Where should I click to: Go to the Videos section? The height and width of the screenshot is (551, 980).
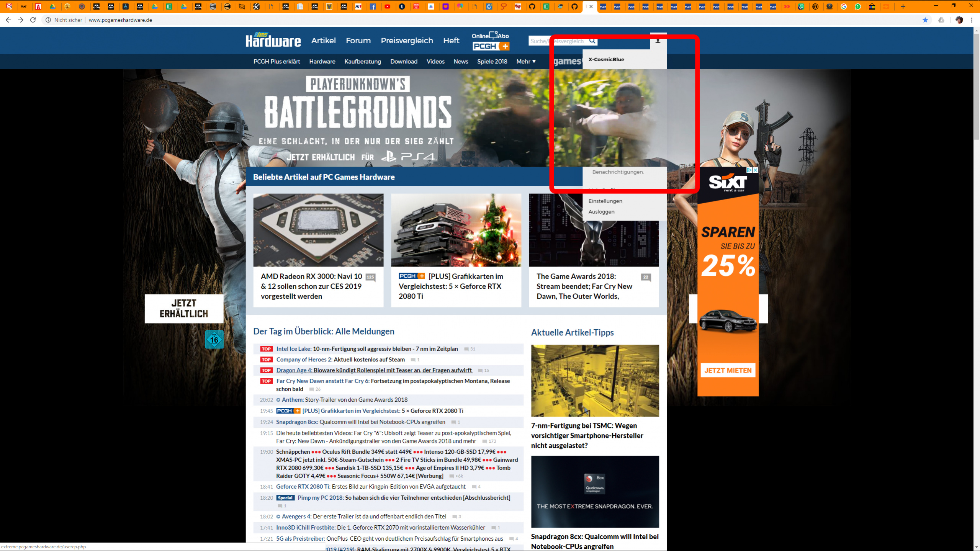click(x=435, y=61)
